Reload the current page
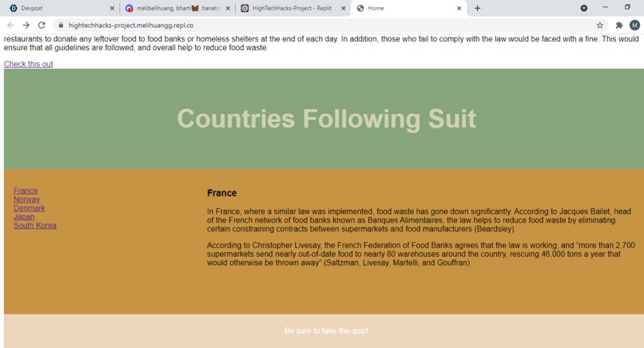644x348 pixels. (42, 25)
